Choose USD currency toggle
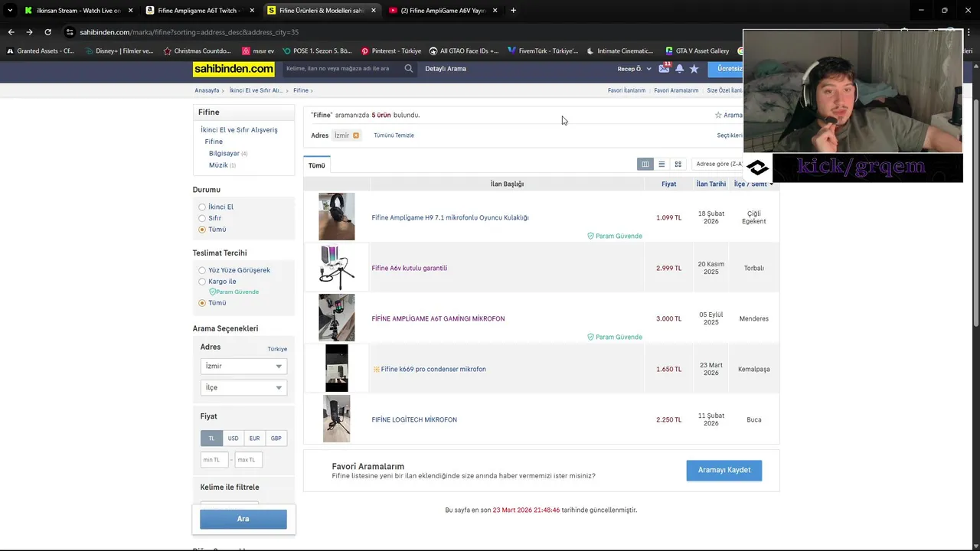 click(x=233, y=439)
